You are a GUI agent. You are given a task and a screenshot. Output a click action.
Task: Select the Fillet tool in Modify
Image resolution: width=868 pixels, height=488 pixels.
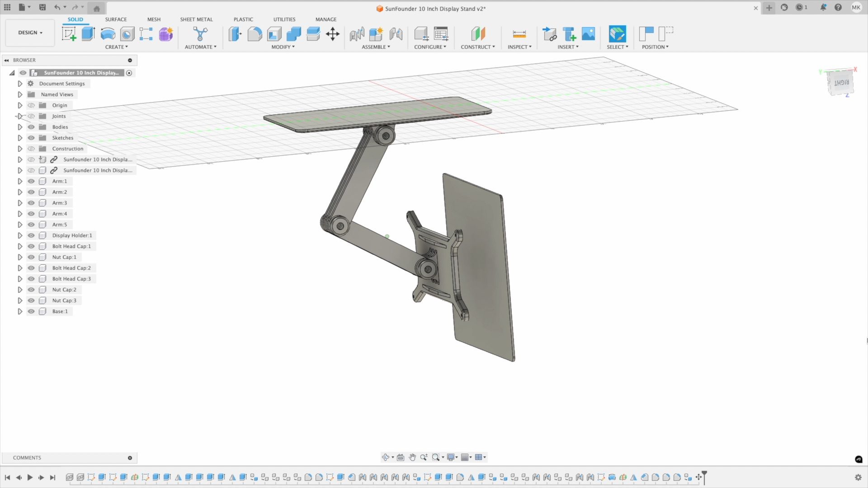pyautogui.click(x=255, y=34)
